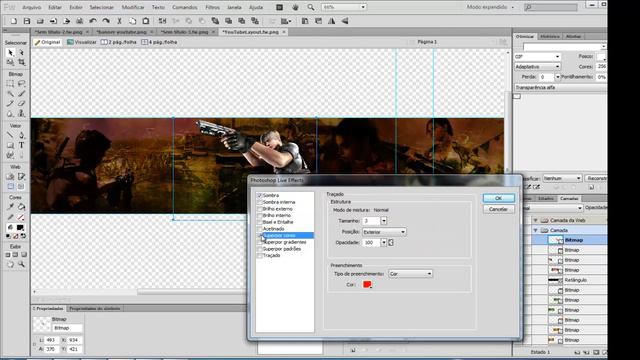Open the Modificar menu
The image size is (640, 360).
(x=133, y=7)
